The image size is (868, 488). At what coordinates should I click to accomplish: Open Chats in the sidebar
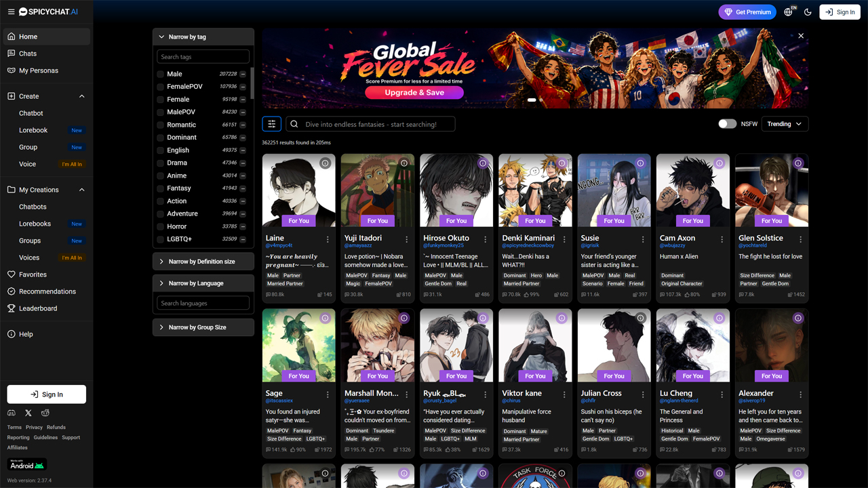[47, 54]
